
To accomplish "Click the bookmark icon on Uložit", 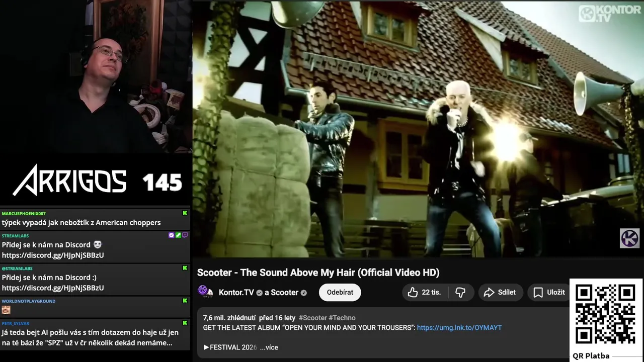I will pos(538,292).
